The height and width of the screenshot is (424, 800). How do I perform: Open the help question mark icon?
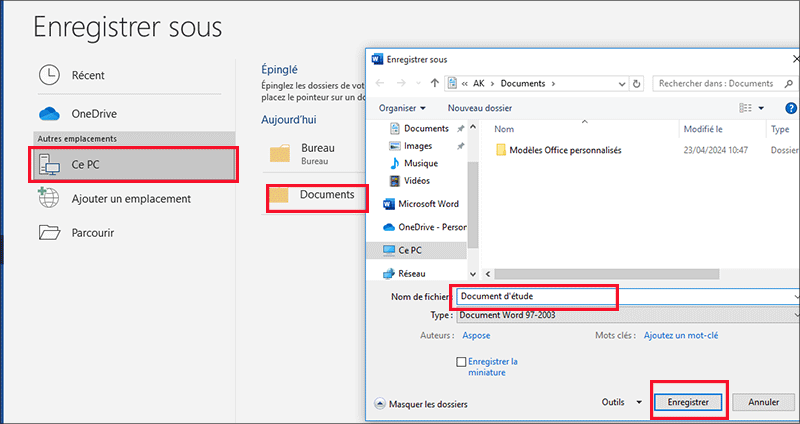[790, 108]
